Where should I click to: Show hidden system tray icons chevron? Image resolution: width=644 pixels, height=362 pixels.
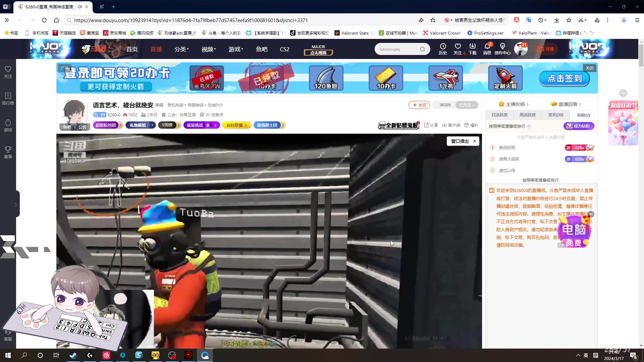click(578, 355)
